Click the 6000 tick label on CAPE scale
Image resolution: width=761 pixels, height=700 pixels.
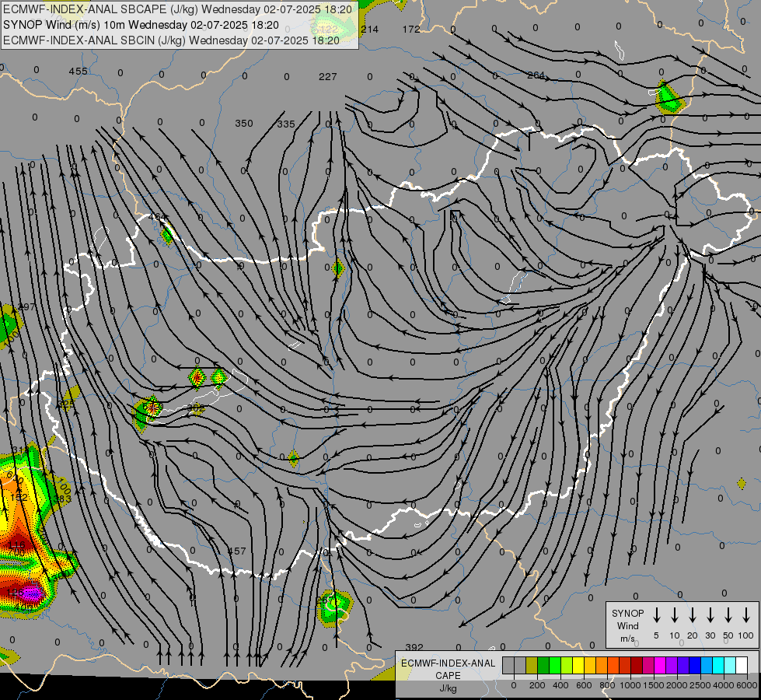click(x=746, y=685)
